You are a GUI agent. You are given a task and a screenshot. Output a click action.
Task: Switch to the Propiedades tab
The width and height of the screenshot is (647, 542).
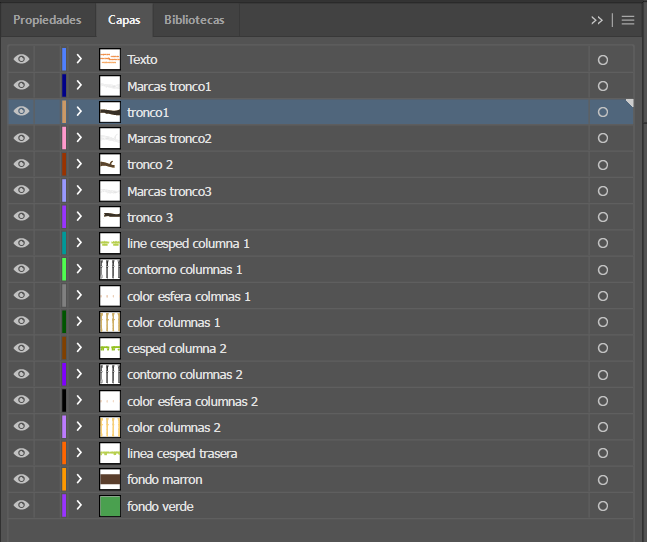click(47, 20)
